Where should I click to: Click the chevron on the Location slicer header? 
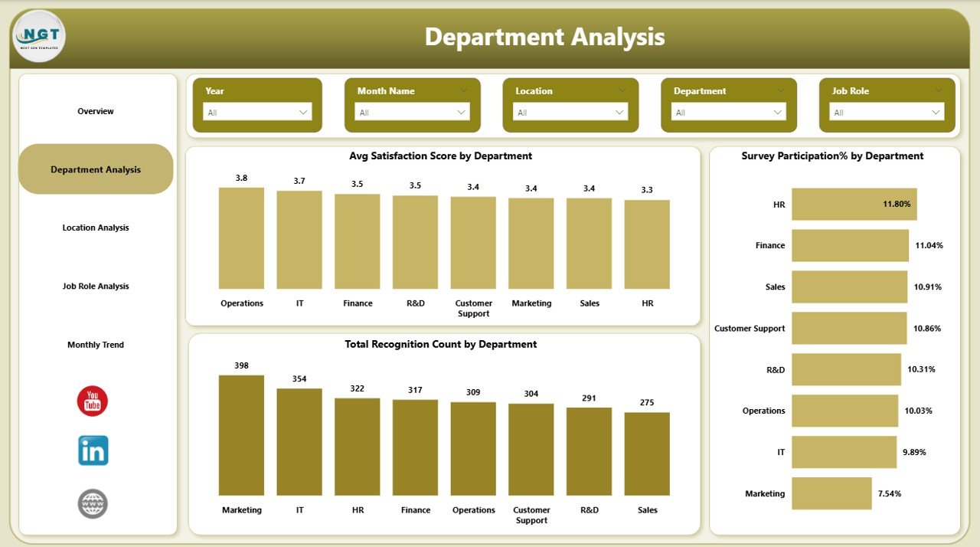(x=622, y=90)
